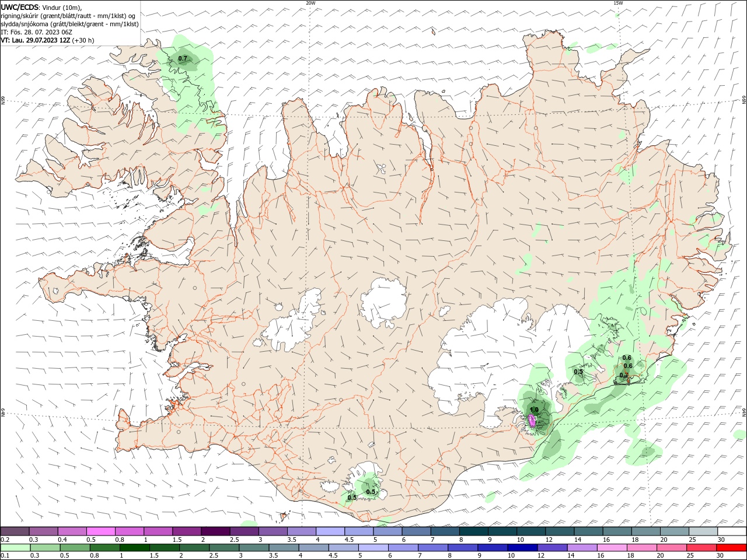
Task: Pick the darkest purple swatch between 2 and 2.5, top scale
Action: coord(215,531)
